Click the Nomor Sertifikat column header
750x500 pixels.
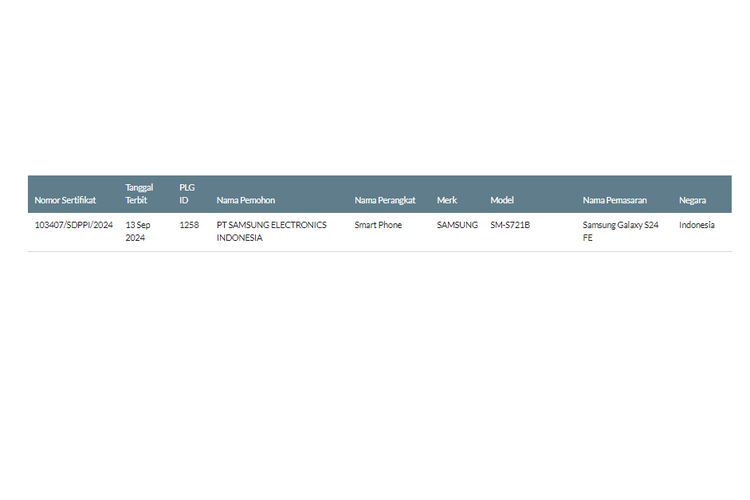point(66,200)
